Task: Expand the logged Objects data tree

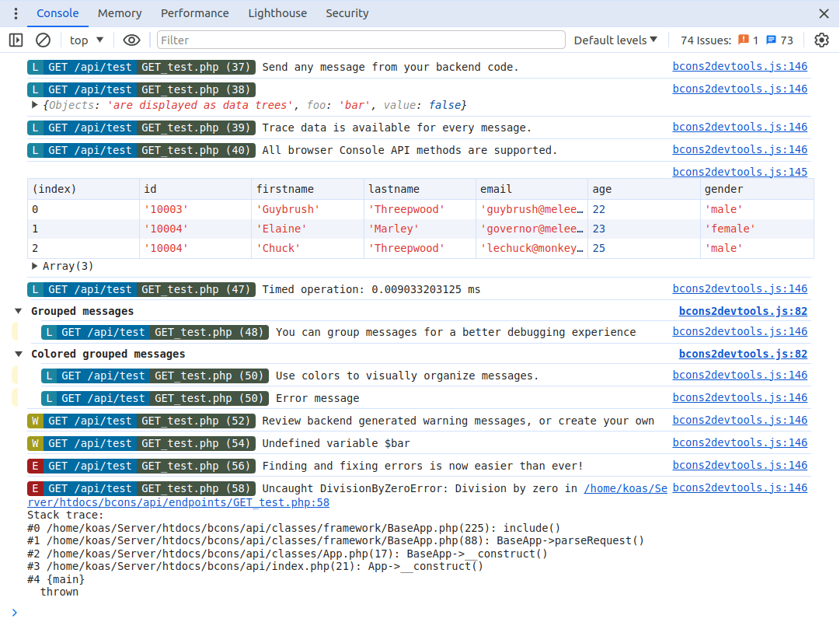Action: [35, 105]
